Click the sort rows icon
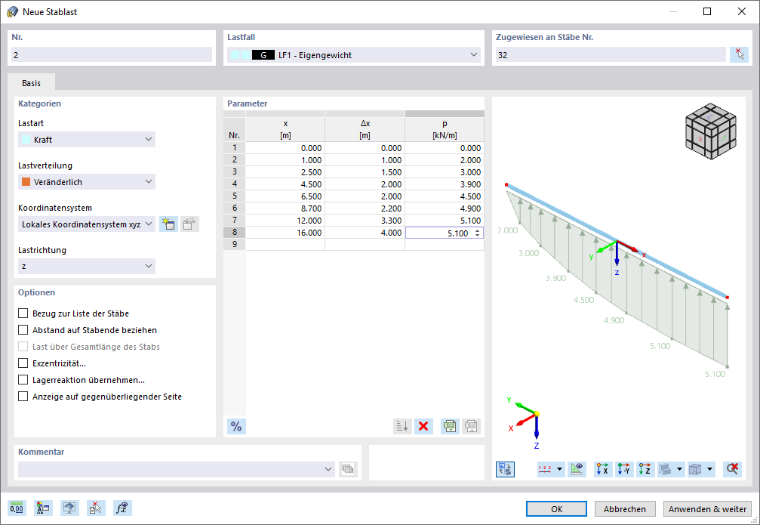This screenshot has width=760, height=525. pyautogui.click(x=402, y=426)
